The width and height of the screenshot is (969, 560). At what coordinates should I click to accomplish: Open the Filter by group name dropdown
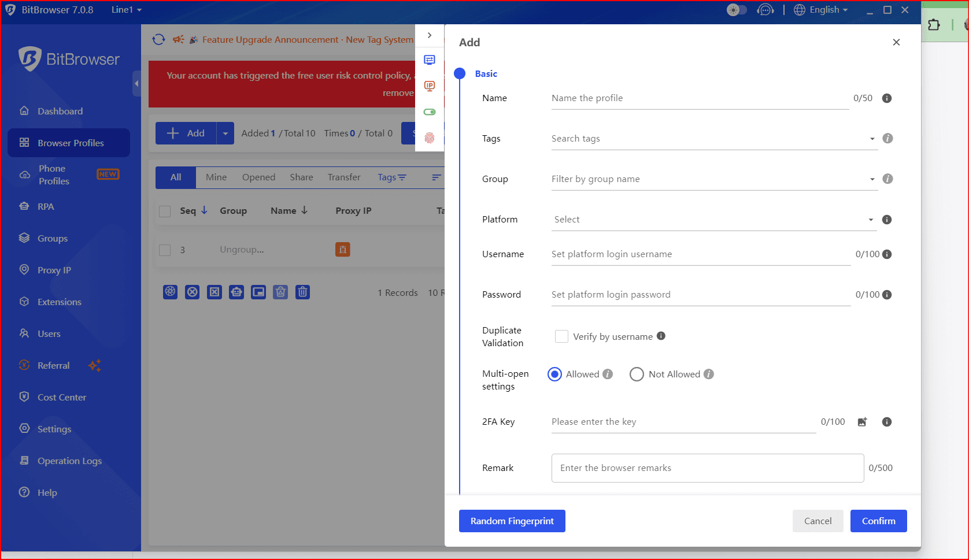click(713, 179)
